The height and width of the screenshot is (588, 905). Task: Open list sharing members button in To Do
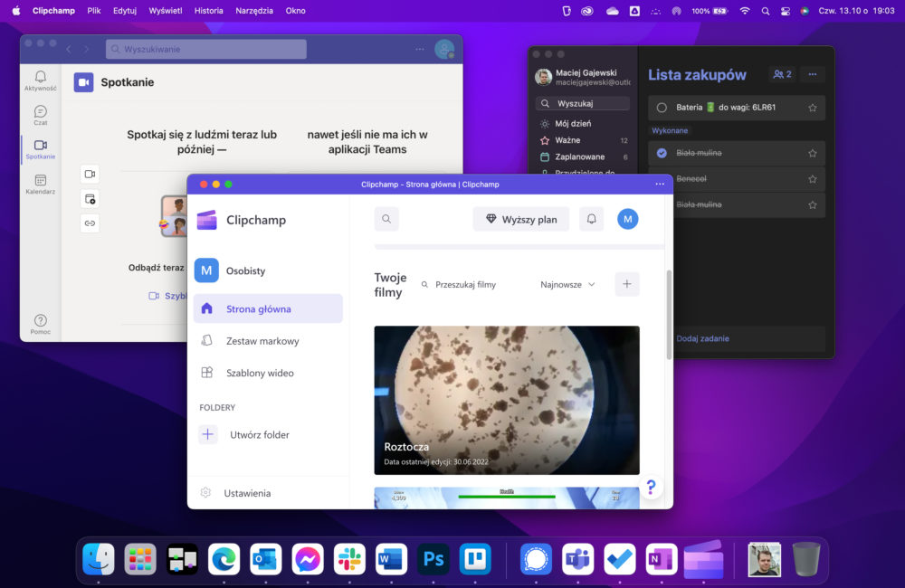(782, 74)
